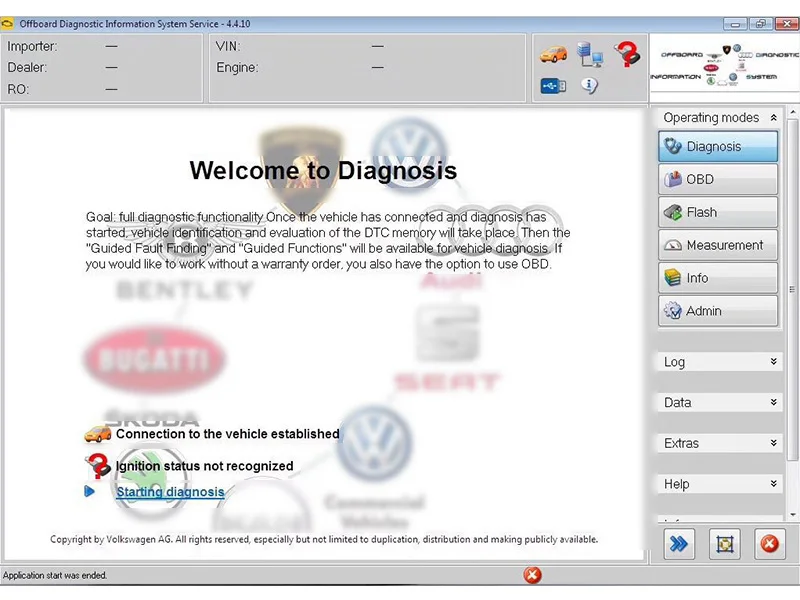Click the 'Welcome to Diagnosis' heading
800x600 pixels.
[x=323, y=170]
